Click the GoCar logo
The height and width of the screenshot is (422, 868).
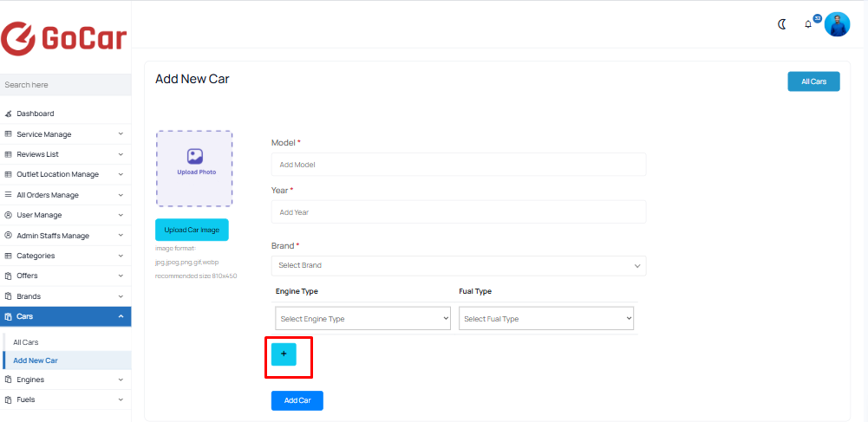[63, 37]
